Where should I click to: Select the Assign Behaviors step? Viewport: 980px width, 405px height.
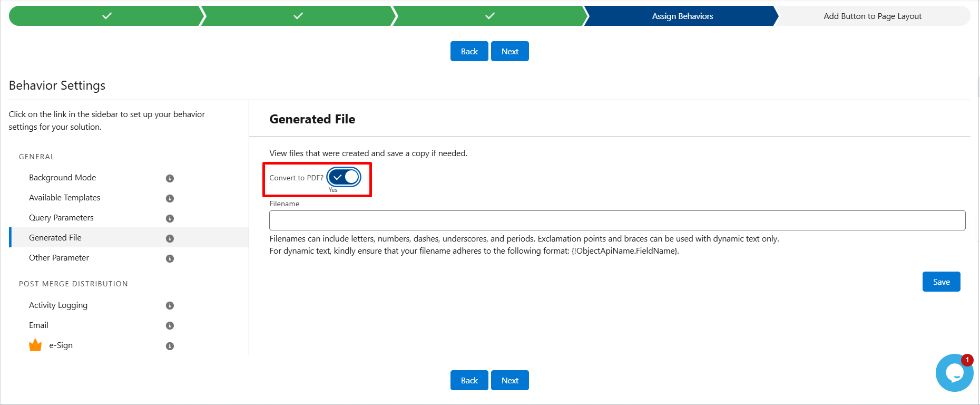point(682,16)
